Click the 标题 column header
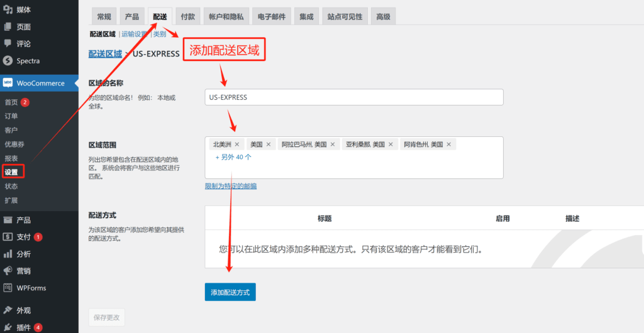This screenshot has width=644, height=333. coord(325,219)
